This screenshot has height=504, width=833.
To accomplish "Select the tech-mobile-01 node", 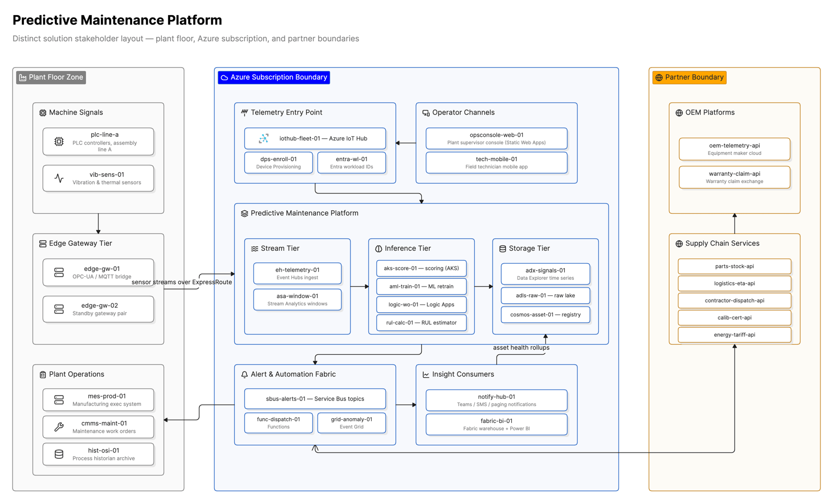I will 496,163.
